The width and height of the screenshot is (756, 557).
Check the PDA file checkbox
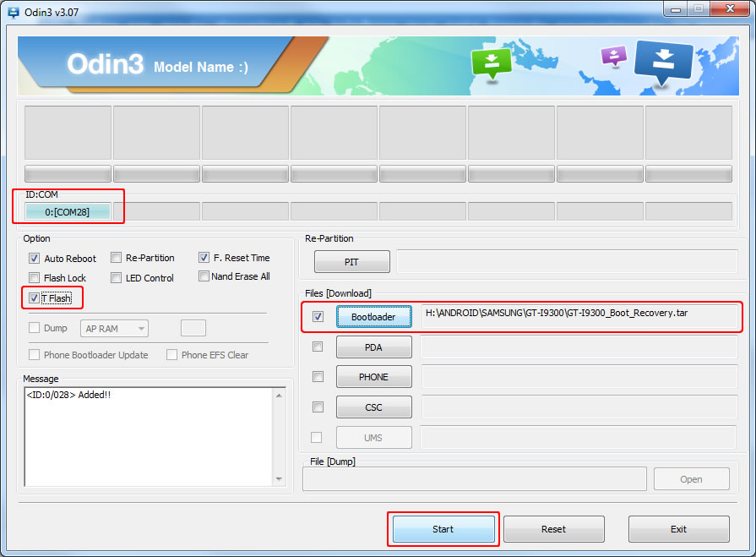click(x=318, y=347)
